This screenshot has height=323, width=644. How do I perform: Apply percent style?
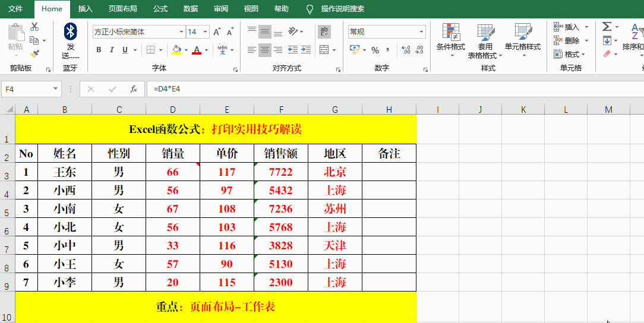375,50
